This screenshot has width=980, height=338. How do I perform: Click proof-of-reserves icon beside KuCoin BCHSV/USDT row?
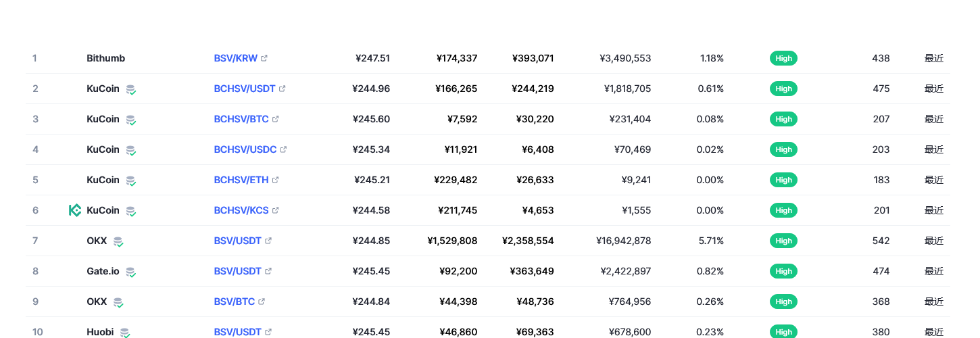130,89
